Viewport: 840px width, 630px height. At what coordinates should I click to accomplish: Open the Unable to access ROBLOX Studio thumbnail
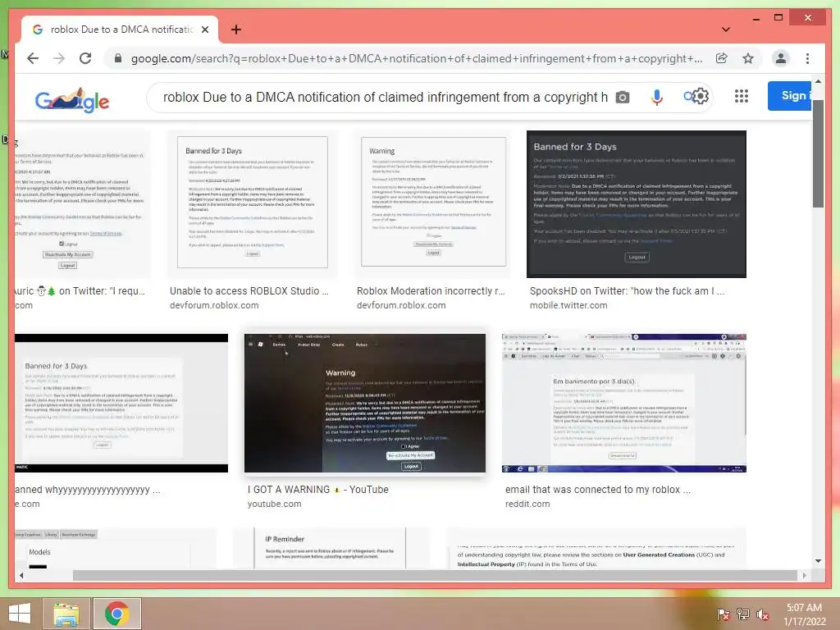253,204
